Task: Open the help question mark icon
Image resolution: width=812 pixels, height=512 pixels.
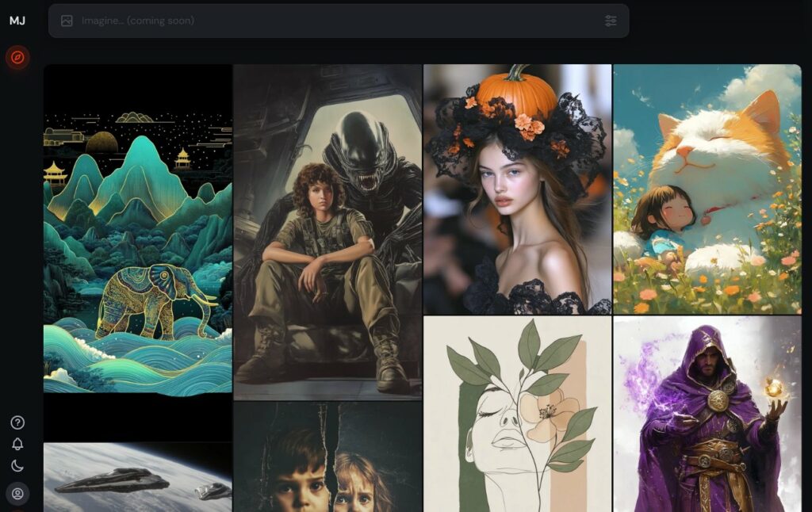Action: tap(17, 423)
